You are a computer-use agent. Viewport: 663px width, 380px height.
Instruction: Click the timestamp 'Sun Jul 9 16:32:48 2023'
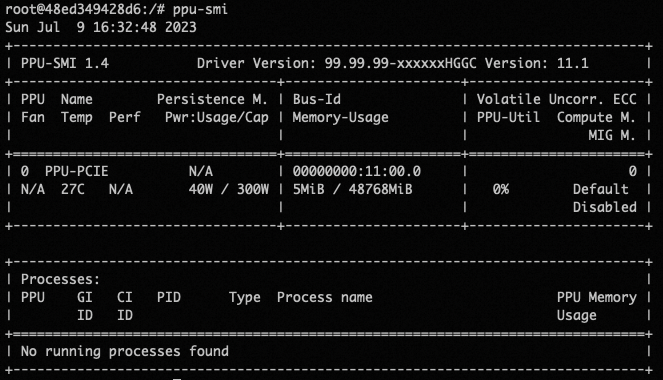[101, 27]
